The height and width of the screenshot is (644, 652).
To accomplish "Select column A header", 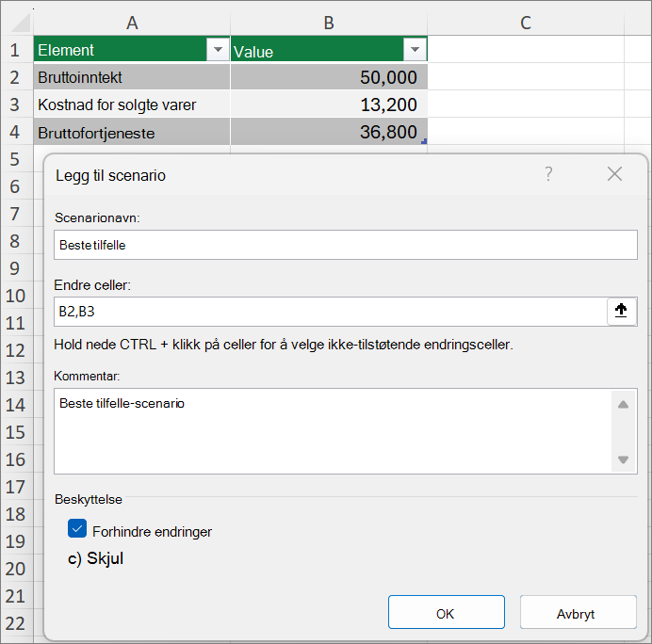I will (x=132, y=23).
